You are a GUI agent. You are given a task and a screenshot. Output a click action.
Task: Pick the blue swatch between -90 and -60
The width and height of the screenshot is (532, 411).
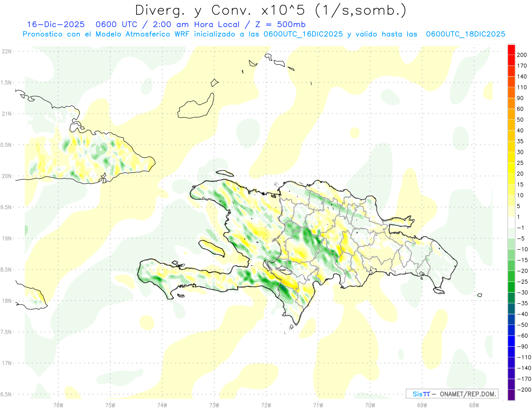tap(511, 341)
